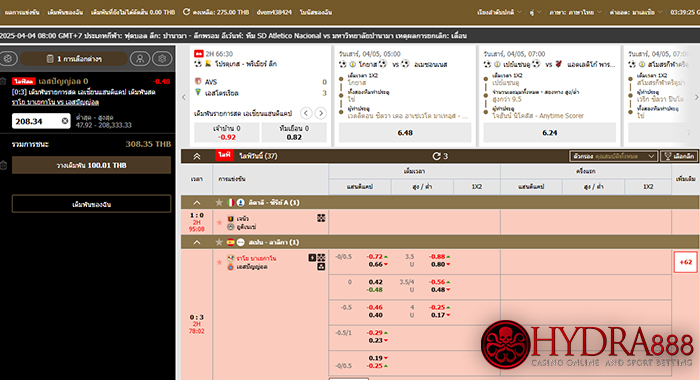This screenshot has height=380, width=700.
Task: Open the language dropdown showing Thai
Action: pos(575,12)
